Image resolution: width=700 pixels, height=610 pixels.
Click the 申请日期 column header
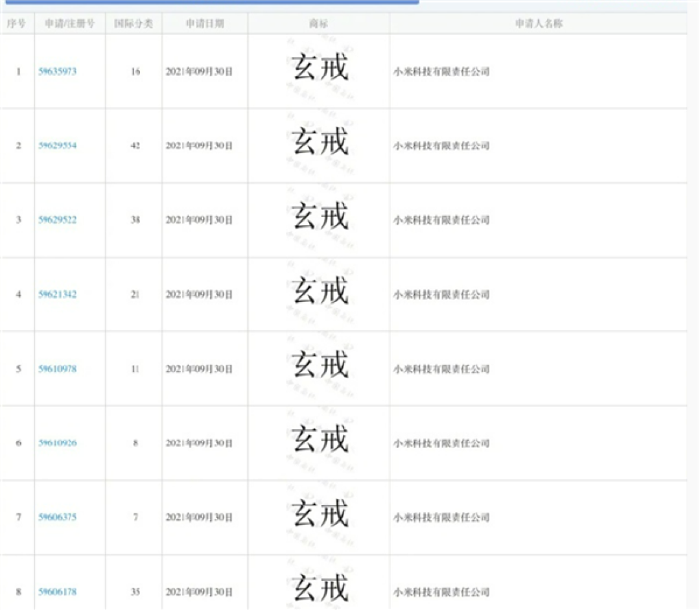205,24
